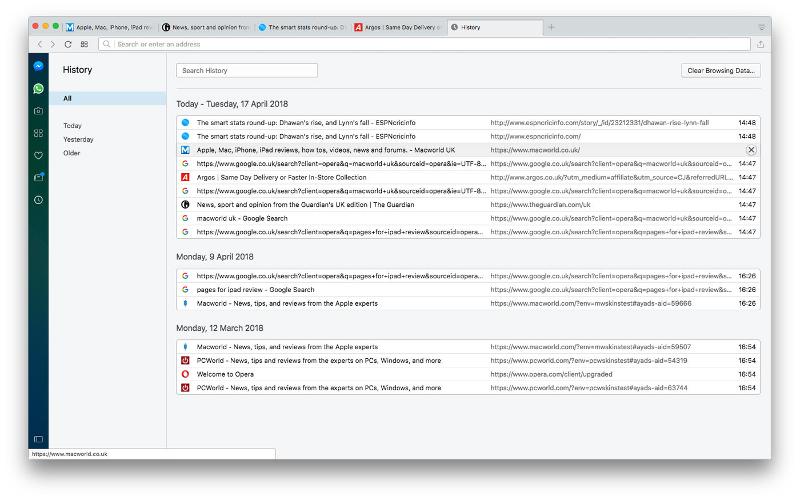Viewport: 800px width, 500px height.
Task: Open Macworld entry from Monday 9 April
Action: 468,303
